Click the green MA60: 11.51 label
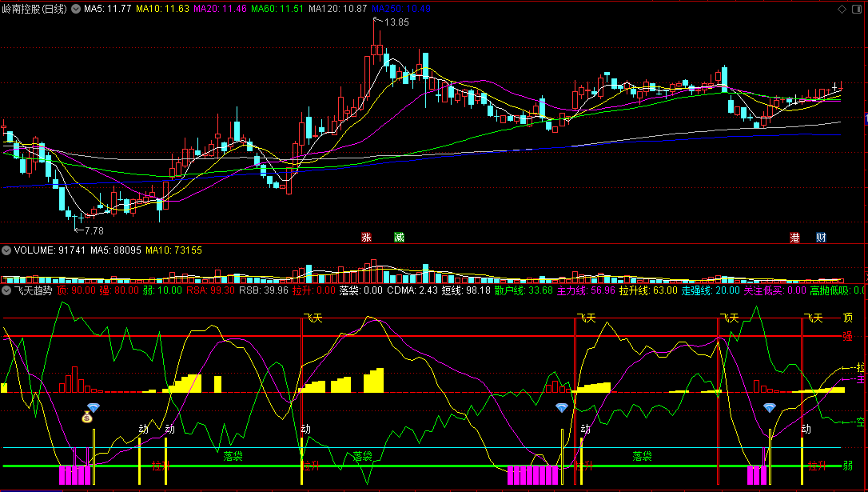Image resolution: width=868 pixels, height=492 pixels. (x=277, y=9)
